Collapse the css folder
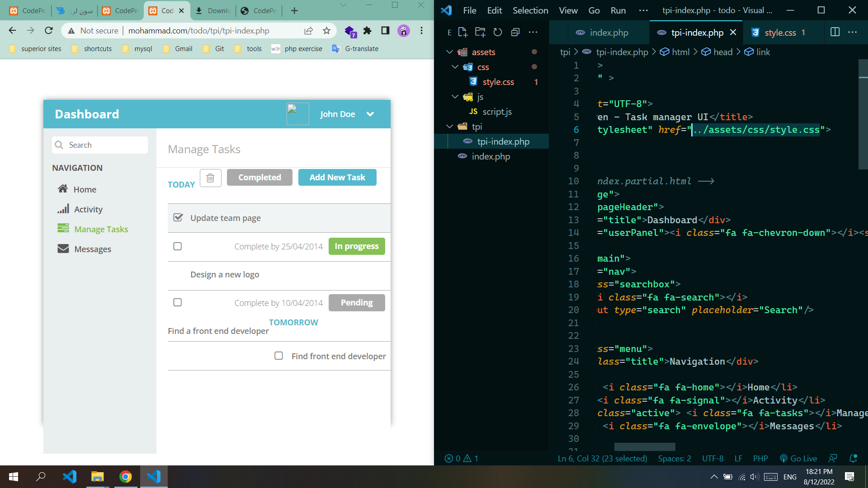Viewport: 868px width, 488px height. click(455, 67)
